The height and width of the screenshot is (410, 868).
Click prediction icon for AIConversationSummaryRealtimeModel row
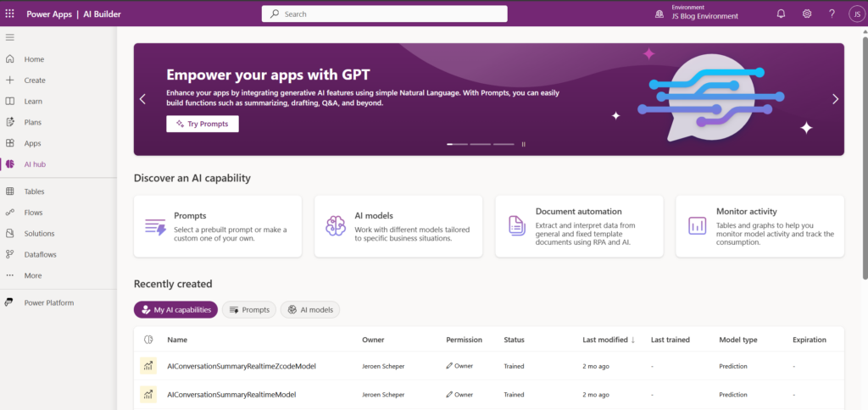tap(147, 395)
